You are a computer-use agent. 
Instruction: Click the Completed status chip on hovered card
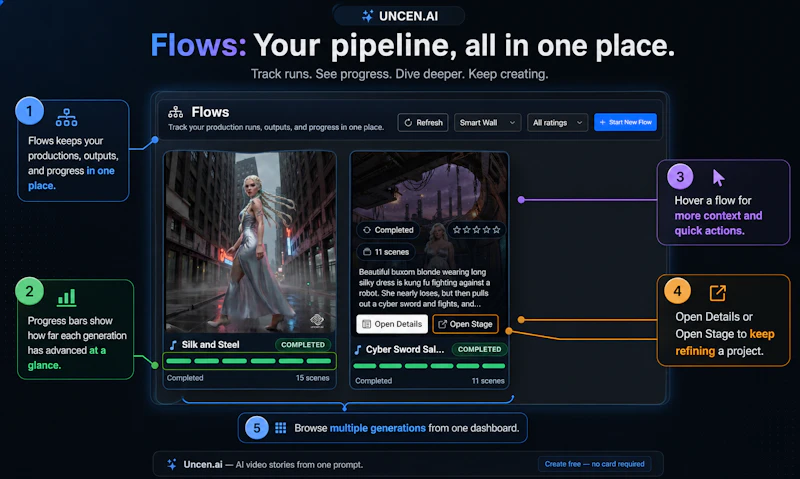388,230
